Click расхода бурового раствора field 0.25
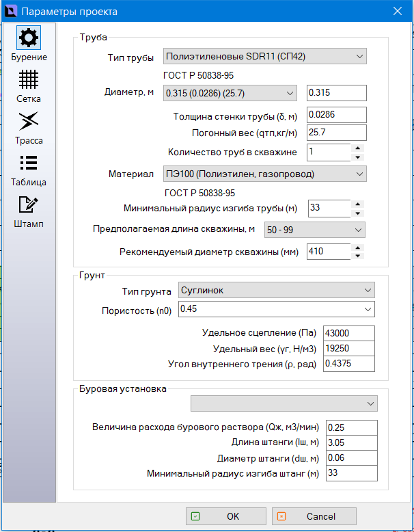 (x=352, y=427)
